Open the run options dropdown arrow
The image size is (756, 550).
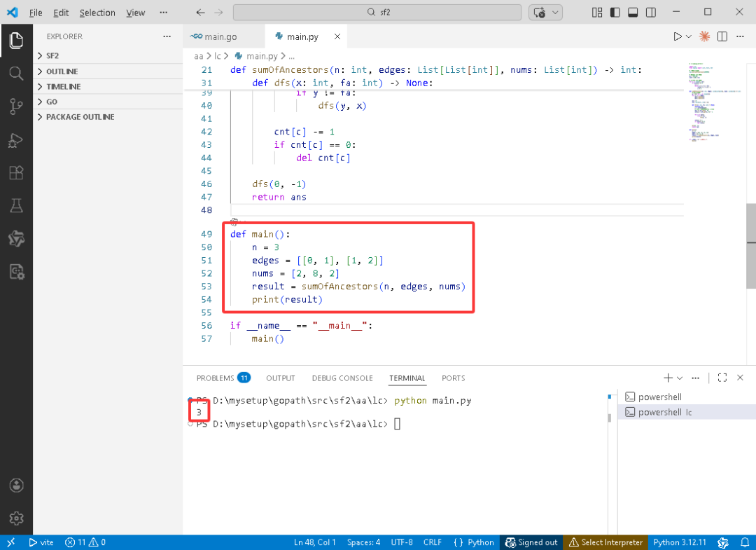coord(689,36)
